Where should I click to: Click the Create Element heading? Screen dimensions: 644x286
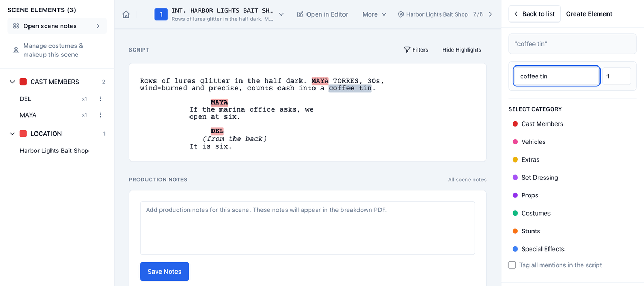[x=589, y=14]
